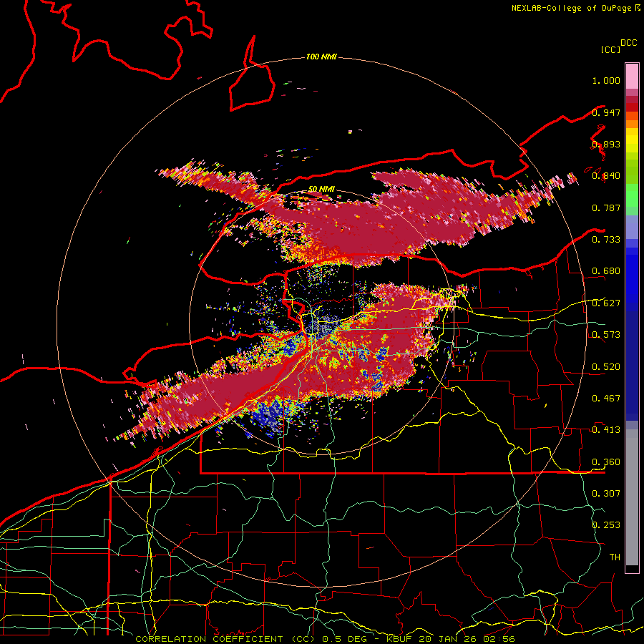Pick the light pink top color bar segment
The height and width of the screenshot is (644, 644).
(632, 76)
